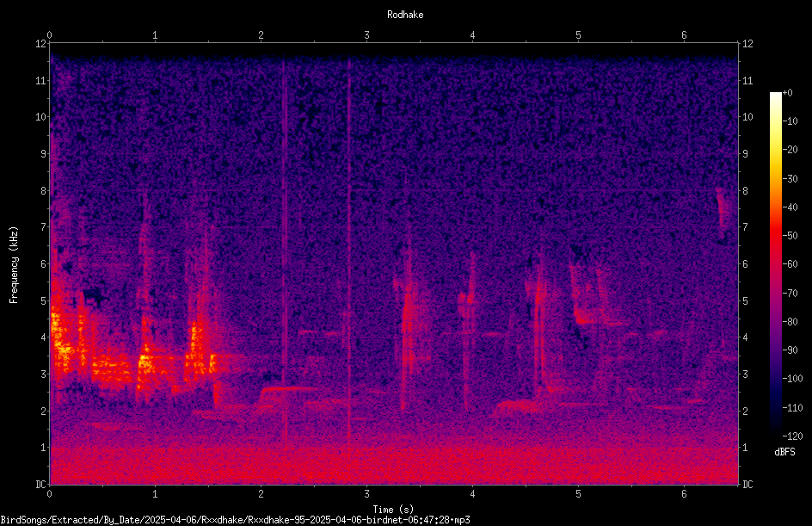Click the file path caption at bottom
The height and width of the screenshot is (526, 812).
point(235,520)
